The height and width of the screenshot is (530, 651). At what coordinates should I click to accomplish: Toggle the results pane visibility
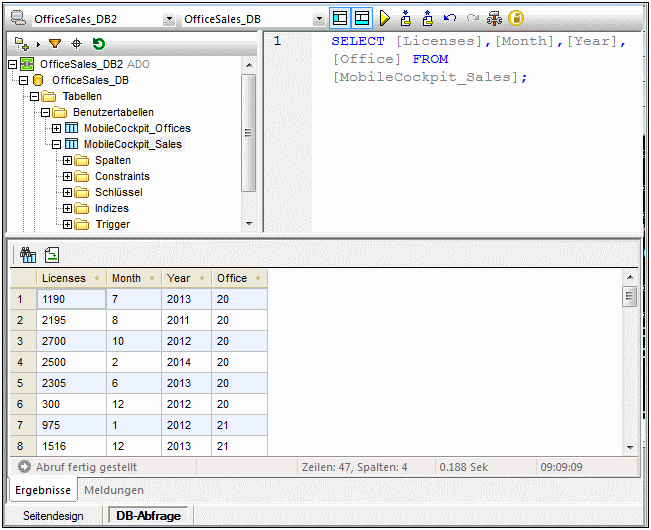[362, 18]
